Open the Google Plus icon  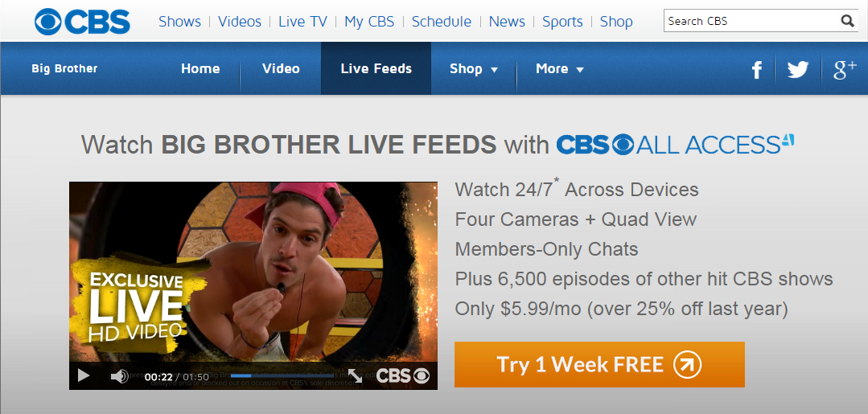tap(845, 69)
